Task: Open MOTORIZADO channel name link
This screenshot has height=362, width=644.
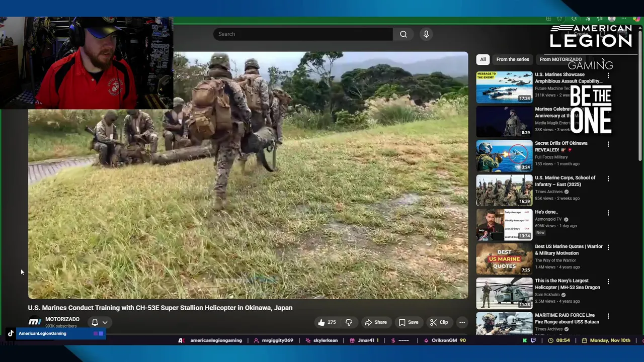Action: pyautogui.click(x=62, y=319)
